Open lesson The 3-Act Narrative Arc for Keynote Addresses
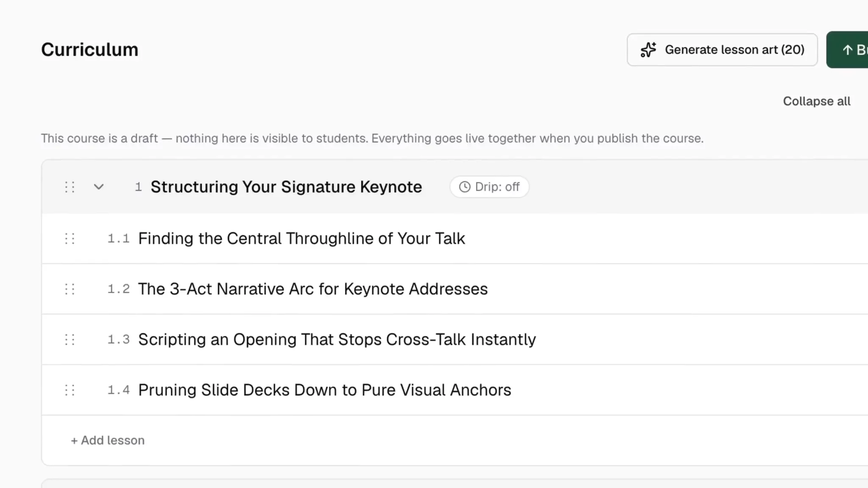 313,289
